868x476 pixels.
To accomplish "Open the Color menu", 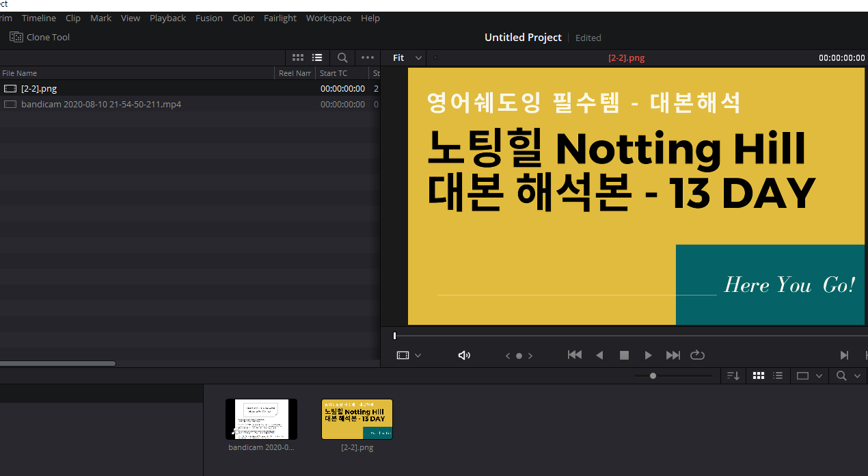I will click(243, 18).
